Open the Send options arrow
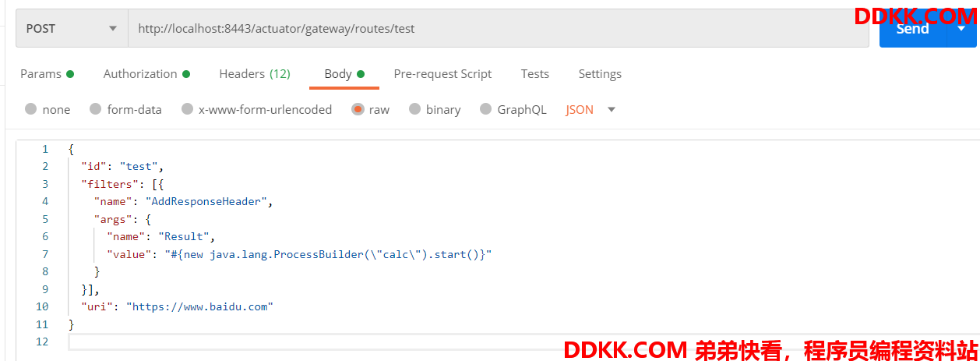This screenshot has width=980, height=361. click(960, 29)
